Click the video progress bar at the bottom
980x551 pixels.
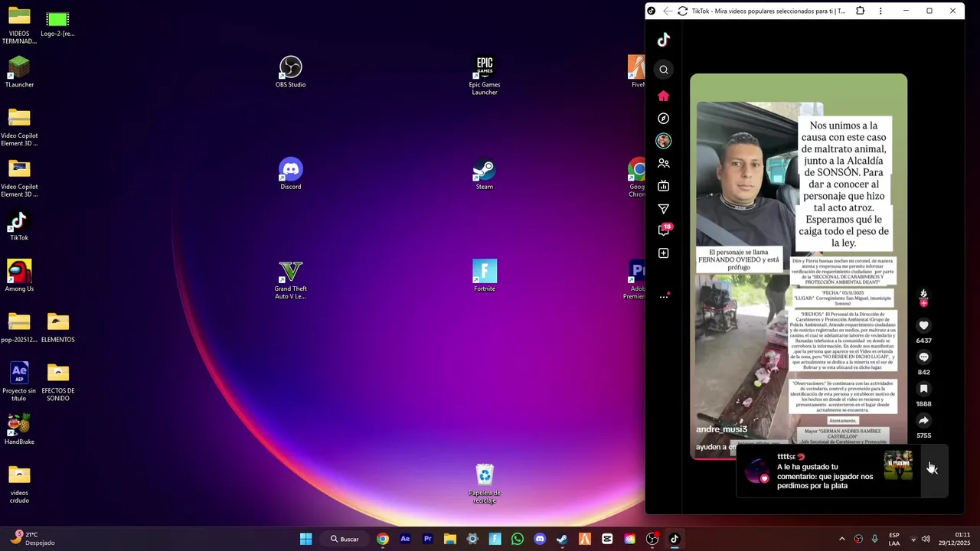click(799, 458)
